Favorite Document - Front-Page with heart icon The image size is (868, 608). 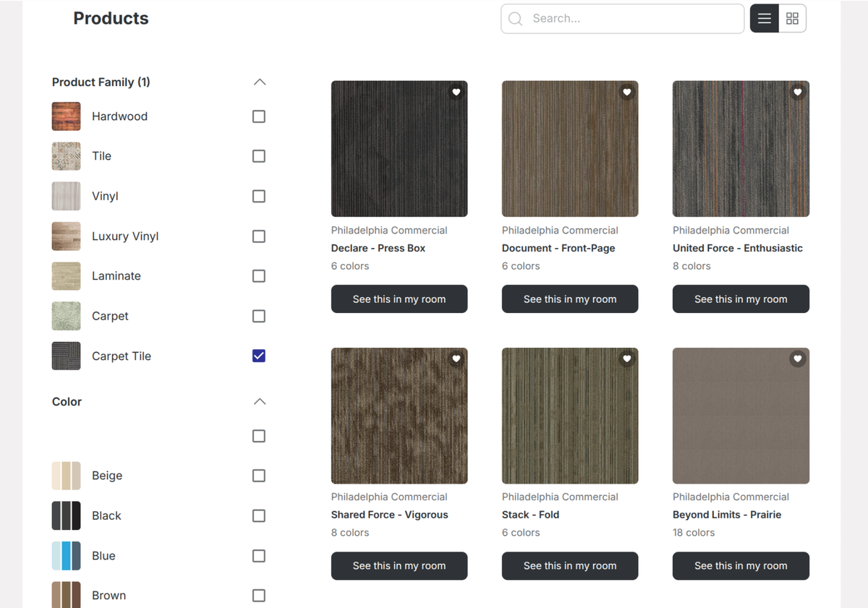click(x=626, y=93)
